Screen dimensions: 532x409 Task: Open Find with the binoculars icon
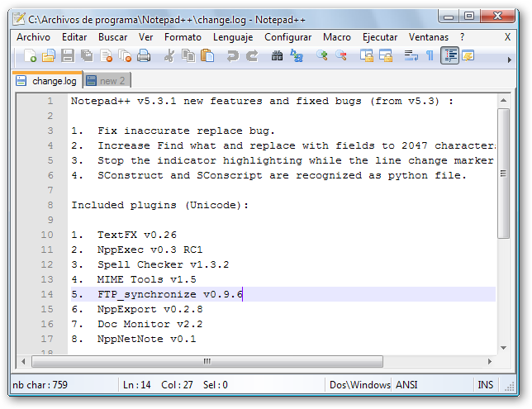(x=278, y=56)
